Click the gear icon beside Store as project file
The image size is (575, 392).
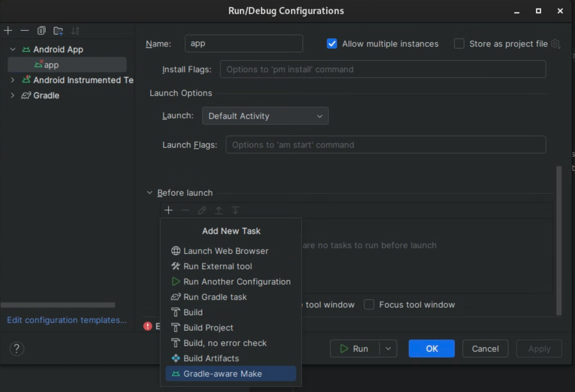556,44
